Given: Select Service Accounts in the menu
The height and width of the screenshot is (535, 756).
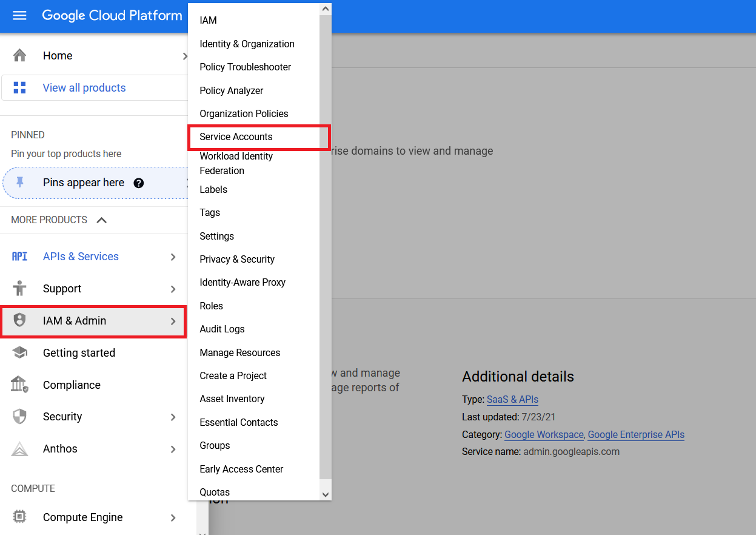Looking at the screenshot, I should pos(235,137).
